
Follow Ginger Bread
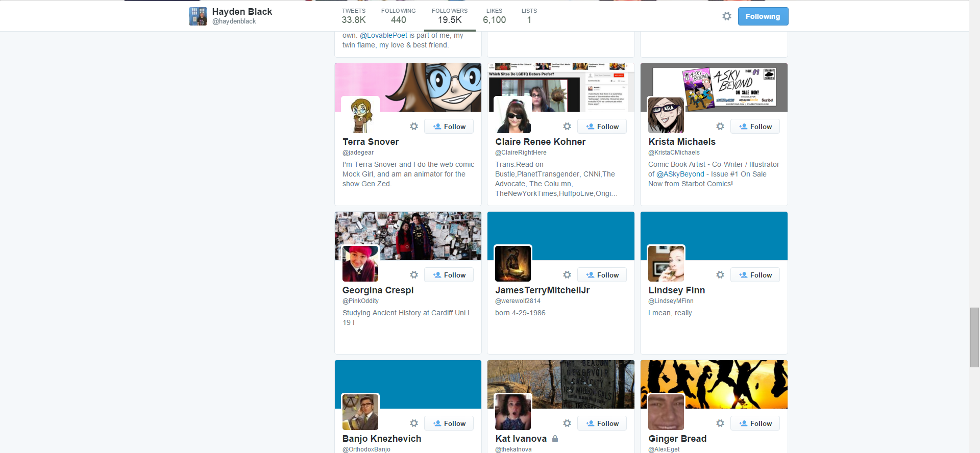click(755, 423)
